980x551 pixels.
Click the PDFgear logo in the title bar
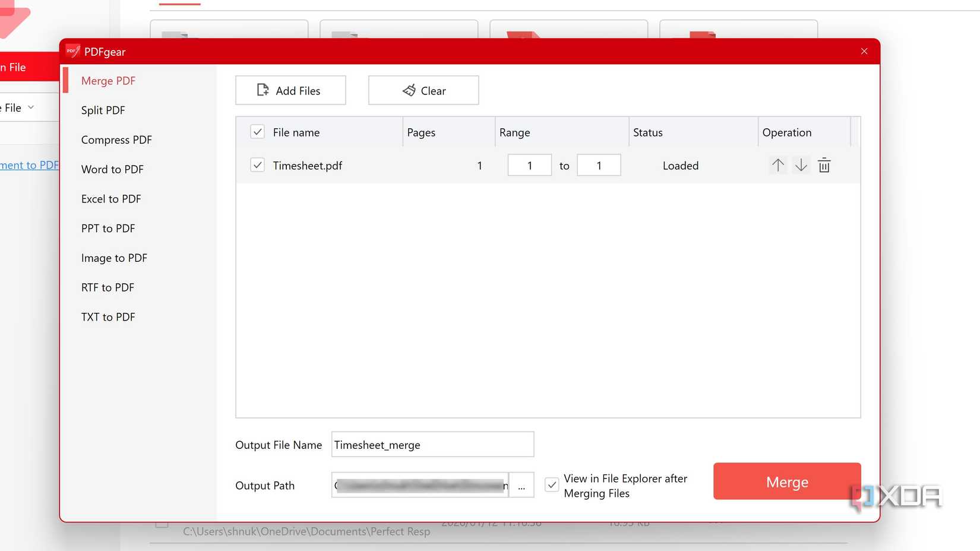coord(72,51)
